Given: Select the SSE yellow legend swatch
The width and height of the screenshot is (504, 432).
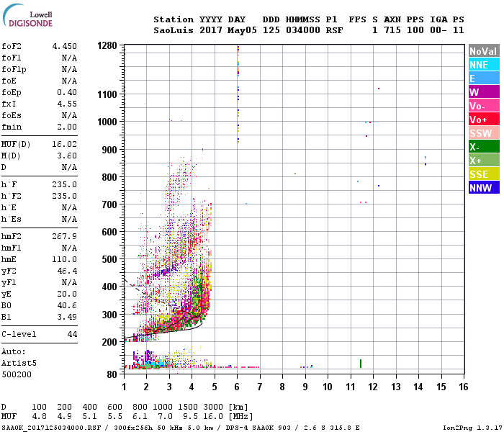Looking at the screenshot, I should (x=484, y=174).
